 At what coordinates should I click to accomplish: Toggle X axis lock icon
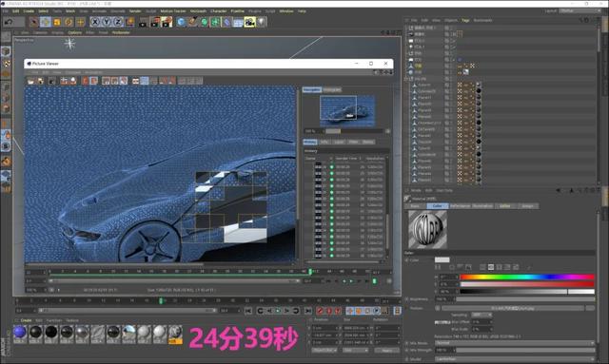(95, 22)
